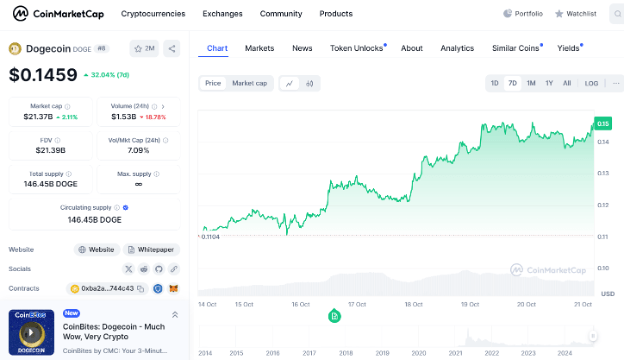The width and height of the screenshot is (624, 360).
Task: Open the Exchanges menu
Action: click(x=222, y=14)
